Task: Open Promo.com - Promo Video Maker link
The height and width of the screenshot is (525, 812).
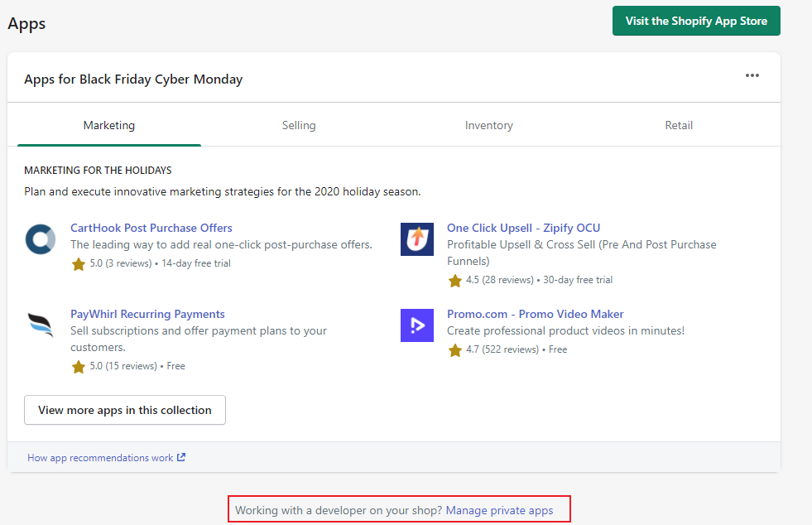Action: 535,314
